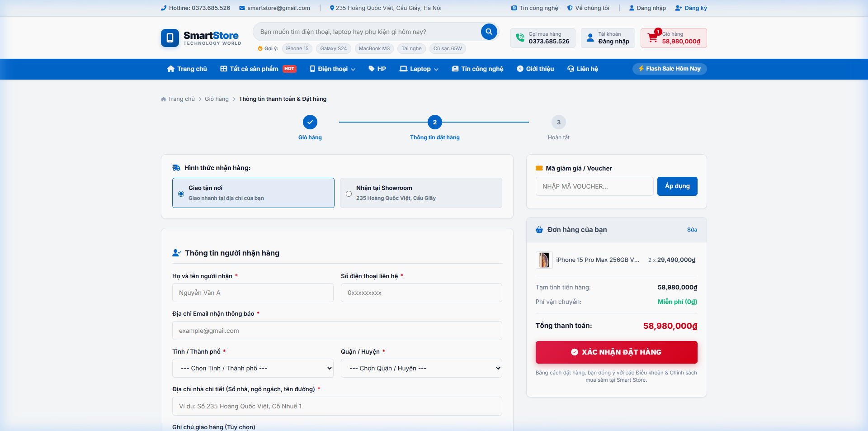Screen dimensions: 868x431
Task: Open the Tỉnh / Thành phố dropdown
Action: point(253,368)
